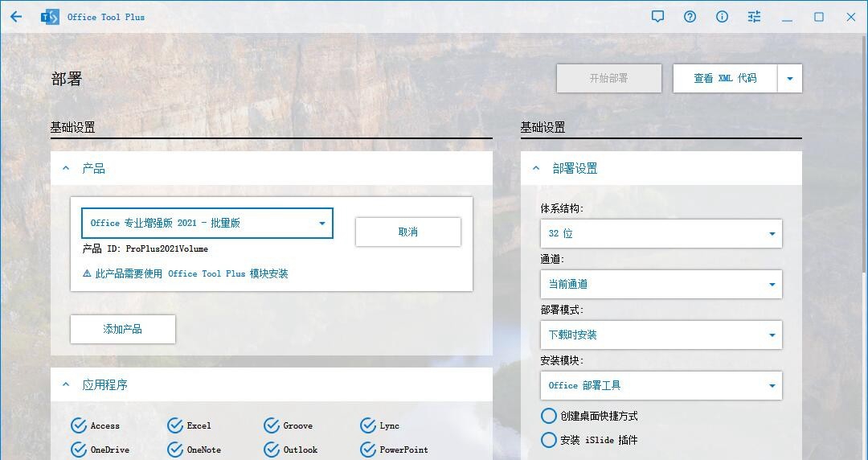
Task: Open the 部署模式 下载时安装 dropdown
Action: tap(661, 335)
